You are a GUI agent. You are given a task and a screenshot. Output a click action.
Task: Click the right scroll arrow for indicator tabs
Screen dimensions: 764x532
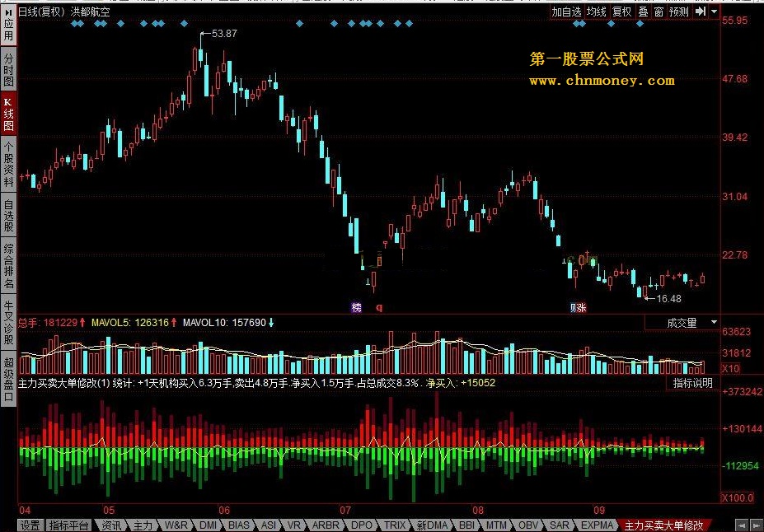click(x=757, y=525)
